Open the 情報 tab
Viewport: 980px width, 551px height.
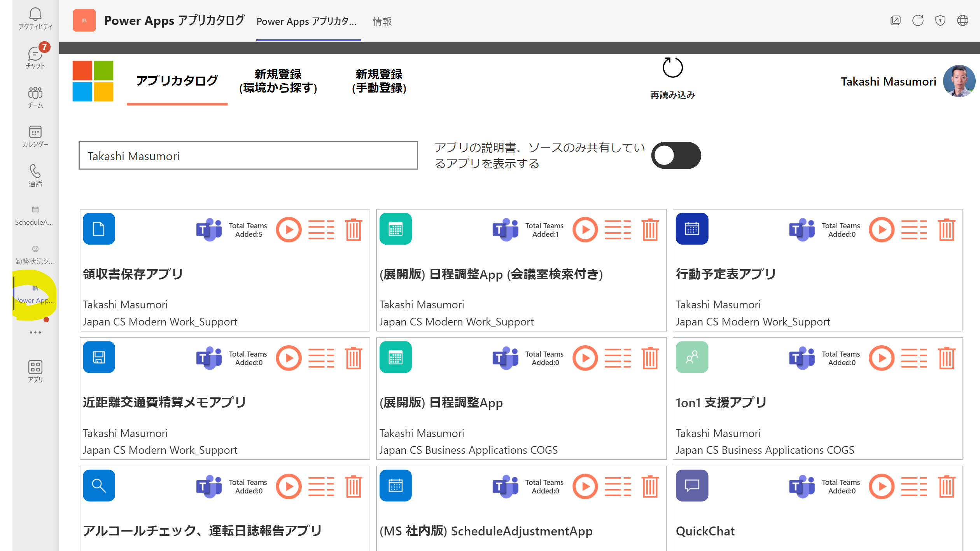click(x=382, y=21)
